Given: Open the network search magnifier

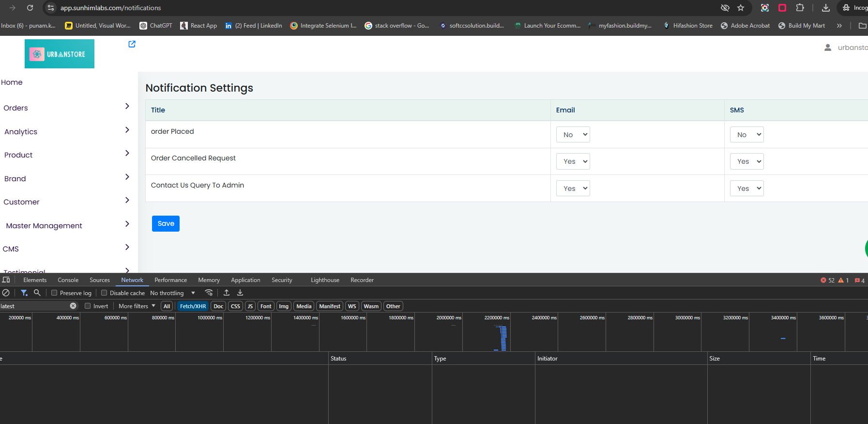Looking at the screenshot, I should pos(37,293).
